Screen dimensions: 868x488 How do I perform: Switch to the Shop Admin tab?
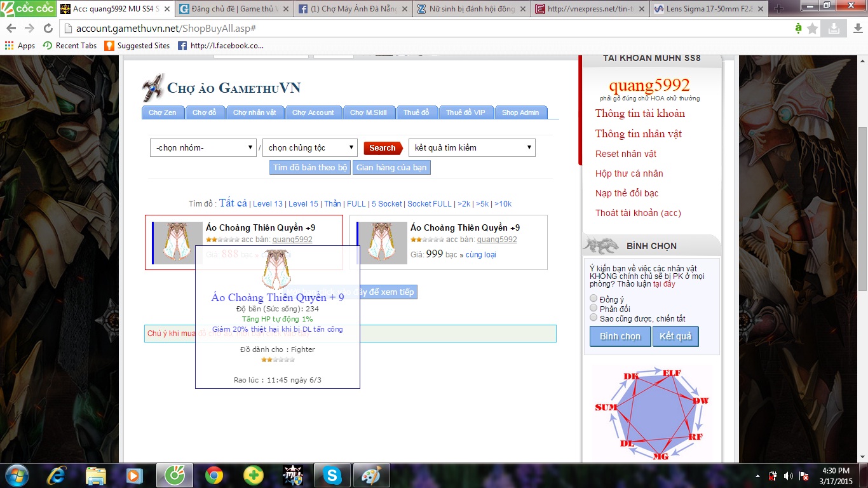pyautogui.click(x=520, y=112)
